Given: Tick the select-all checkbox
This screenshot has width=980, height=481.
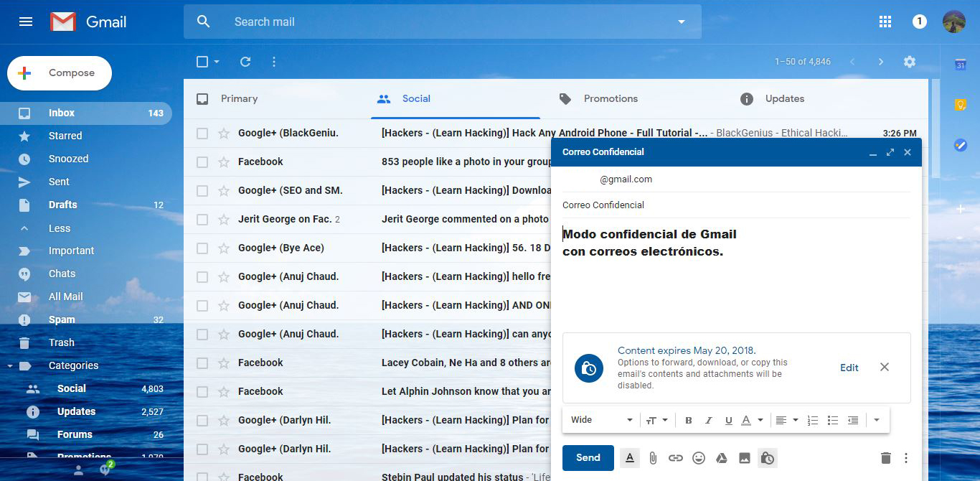Looking at the screenshot, I should 202,62.
